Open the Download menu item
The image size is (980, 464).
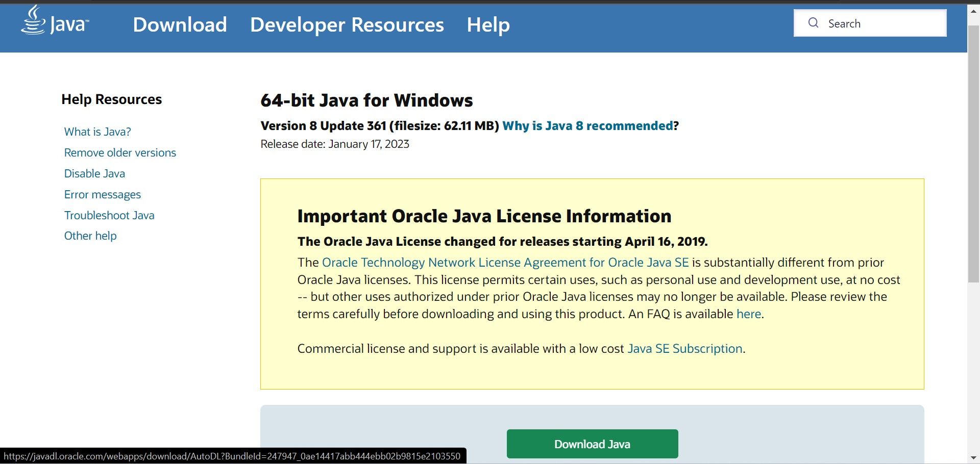180,24
